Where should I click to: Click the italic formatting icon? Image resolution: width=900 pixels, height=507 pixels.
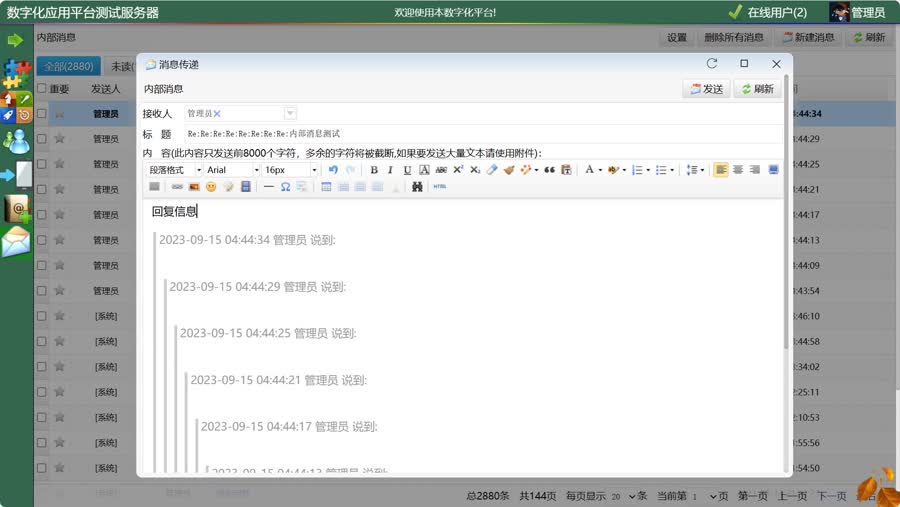pyautogui.click(x=390, y=170)
